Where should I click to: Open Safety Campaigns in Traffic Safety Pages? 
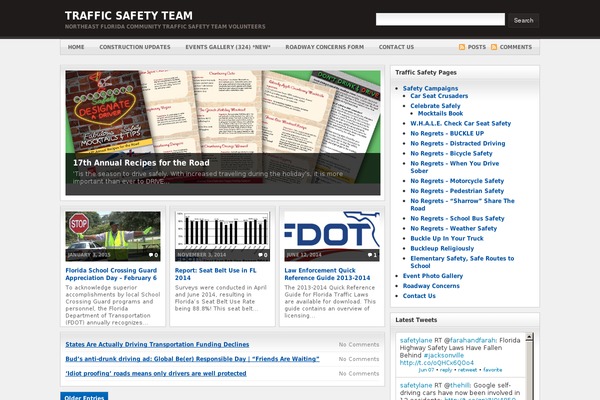tap(430, 88)
